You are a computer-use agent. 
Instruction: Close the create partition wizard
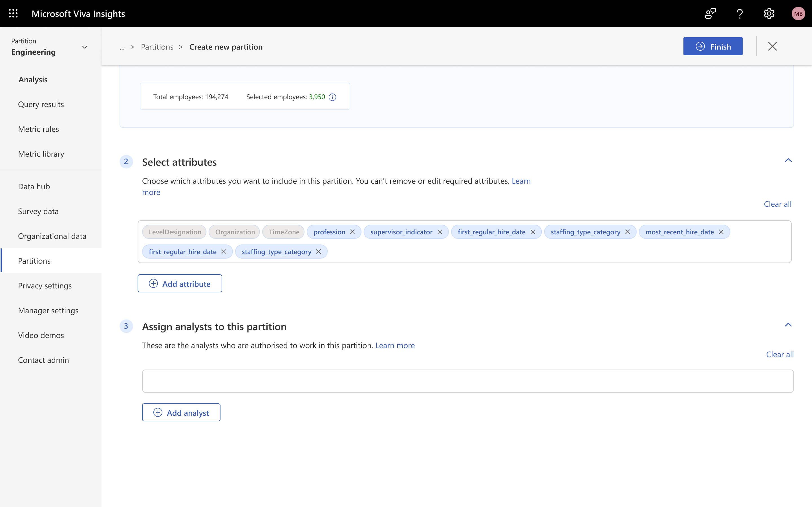tap(773, 46)
